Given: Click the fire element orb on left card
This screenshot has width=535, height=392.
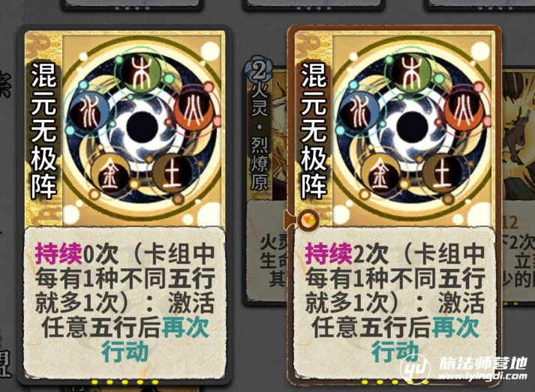Looking at the screenshot, I should [194, 110].
